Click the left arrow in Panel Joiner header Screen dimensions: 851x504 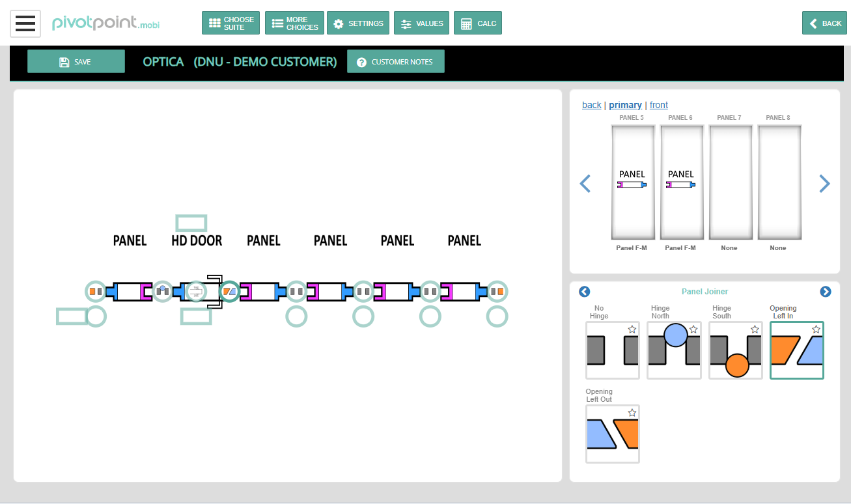[x=584, y=292]
